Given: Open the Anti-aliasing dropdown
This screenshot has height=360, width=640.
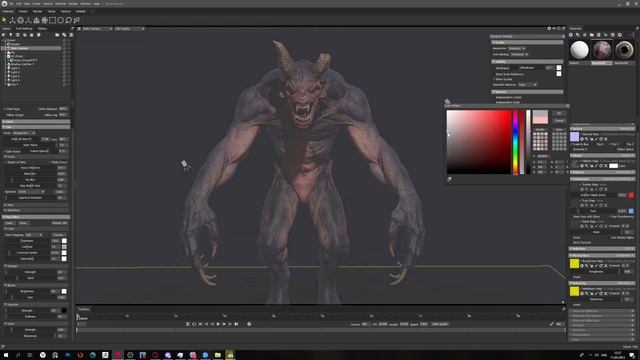Looking at the screenshot, I should [x=519, y=54].
